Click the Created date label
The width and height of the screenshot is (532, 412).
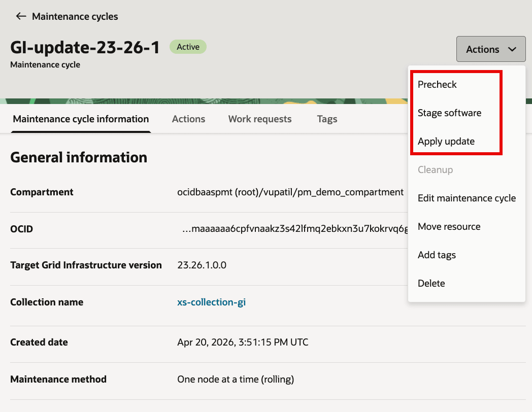point(39,342)
